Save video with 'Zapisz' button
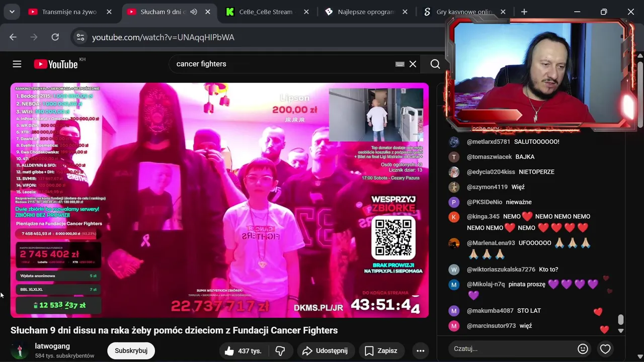Viewport: 644px width, 362px height. (381, 351)
